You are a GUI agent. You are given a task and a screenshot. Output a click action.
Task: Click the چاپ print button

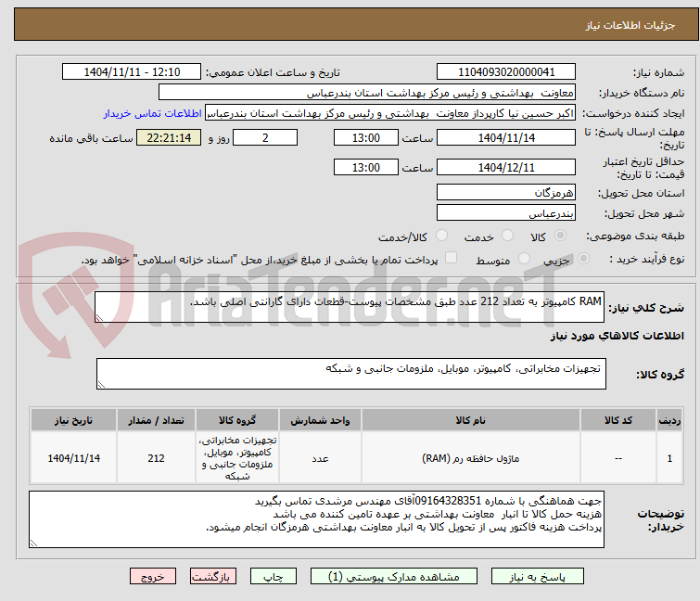pyautogui.click(x=274, y=576)
